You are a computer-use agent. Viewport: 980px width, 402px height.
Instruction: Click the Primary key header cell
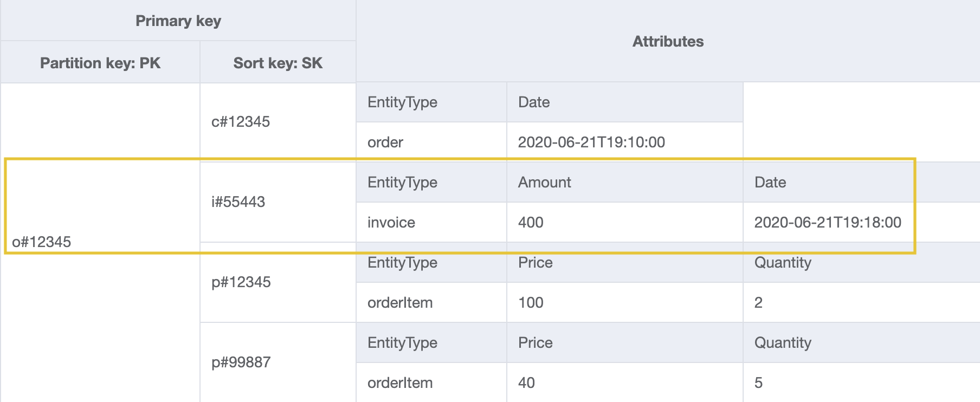click(x=178, y=21)
